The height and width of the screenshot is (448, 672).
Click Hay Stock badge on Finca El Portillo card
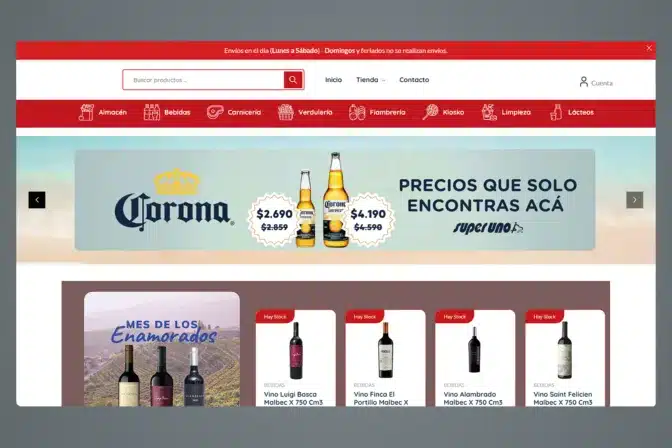coord(365,317)
